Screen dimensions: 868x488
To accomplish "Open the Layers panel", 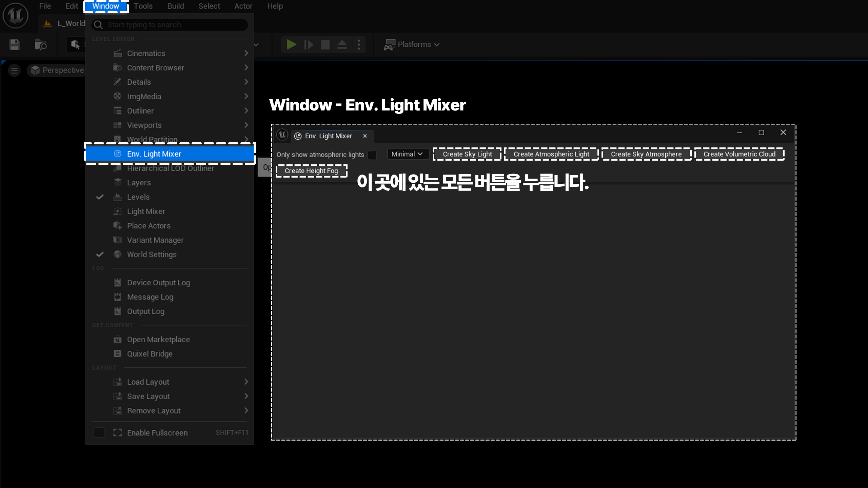I will 170,183.
